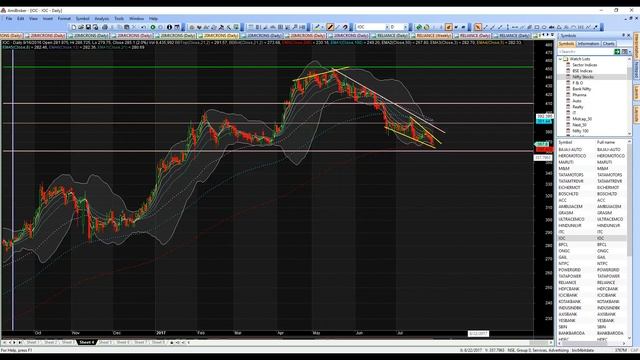The width and height of the screenshot is (640, 360).
Task: Select Sector Indices watch list
Action: pyautogui.click(x=584, y=65)
